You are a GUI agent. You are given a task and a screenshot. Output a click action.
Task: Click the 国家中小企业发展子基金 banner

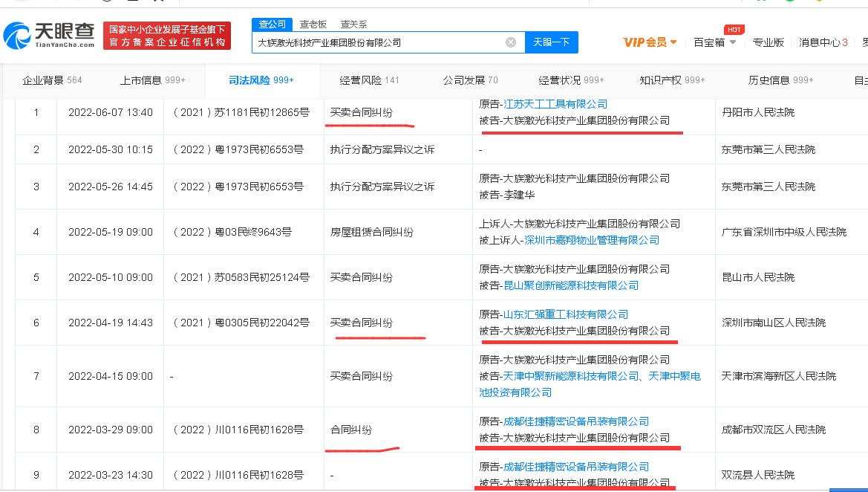tap(167, 36)
